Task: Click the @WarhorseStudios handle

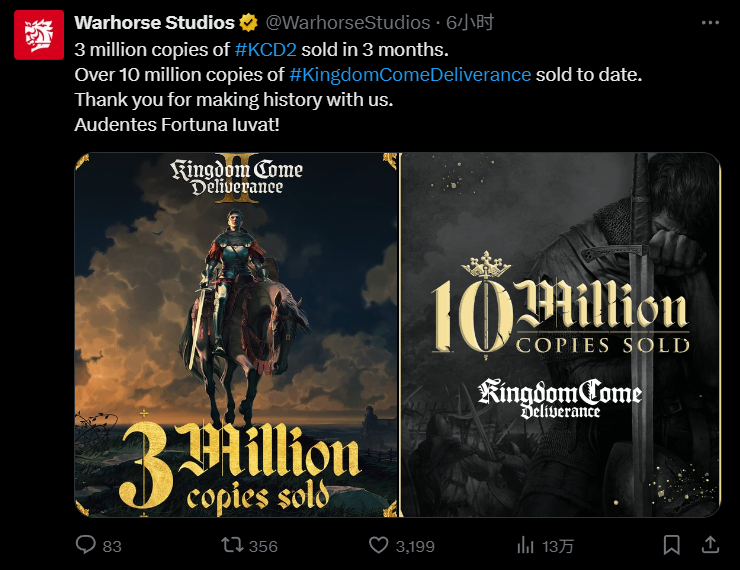Action: tap(348, 23)
